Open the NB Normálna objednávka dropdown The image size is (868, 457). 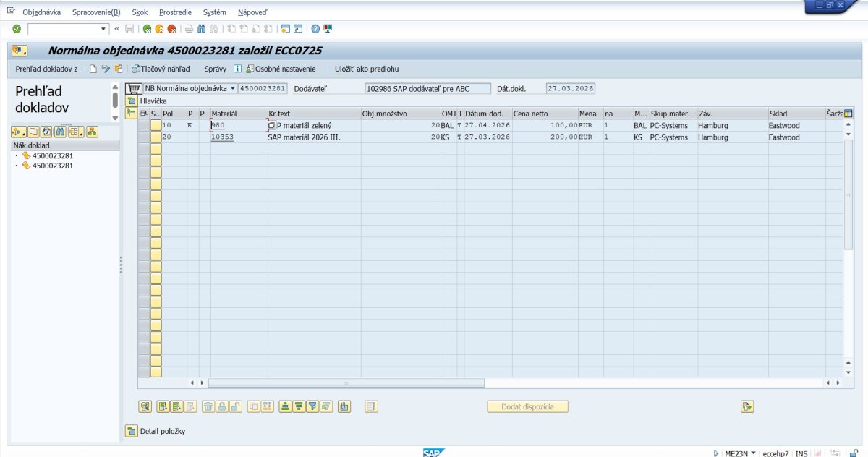click(x=232, y=89)
